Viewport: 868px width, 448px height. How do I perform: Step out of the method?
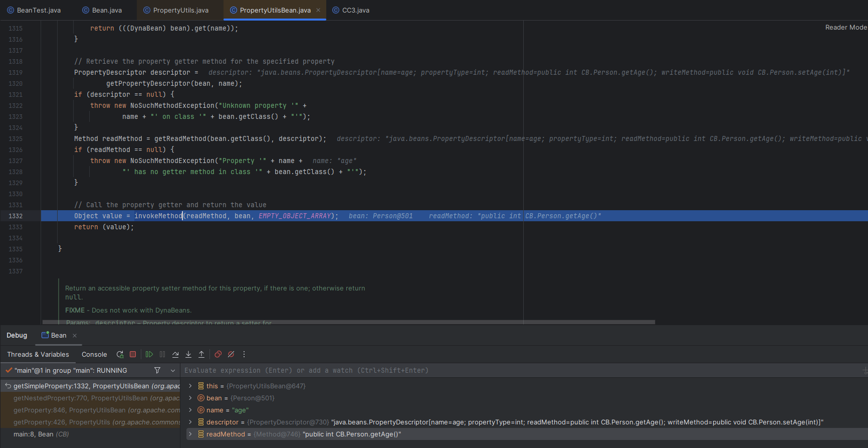(x=201, y=354)
